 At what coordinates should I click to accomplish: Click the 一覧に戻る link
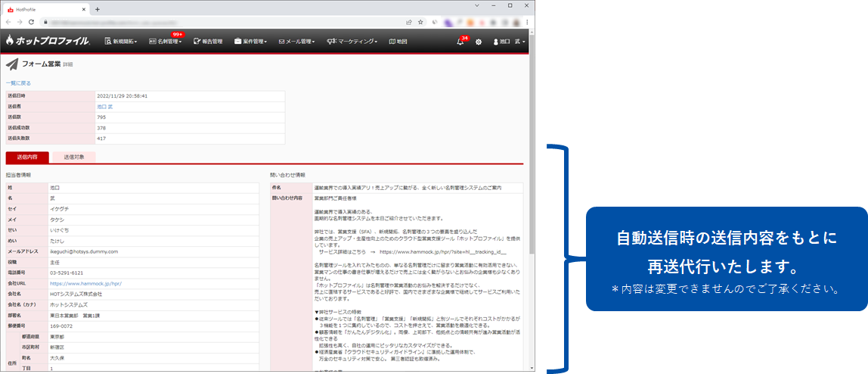(18, 83)
